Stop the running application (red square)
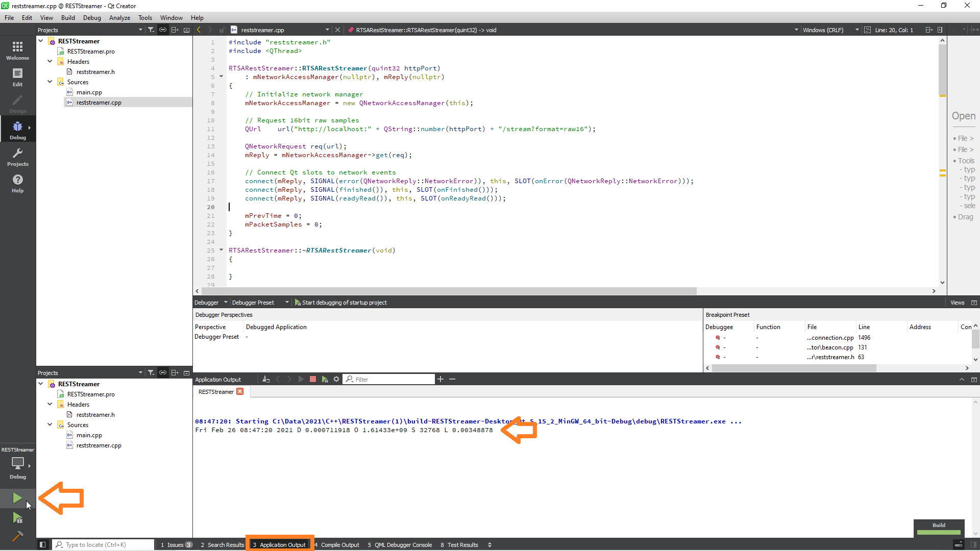 pos(313,379)
